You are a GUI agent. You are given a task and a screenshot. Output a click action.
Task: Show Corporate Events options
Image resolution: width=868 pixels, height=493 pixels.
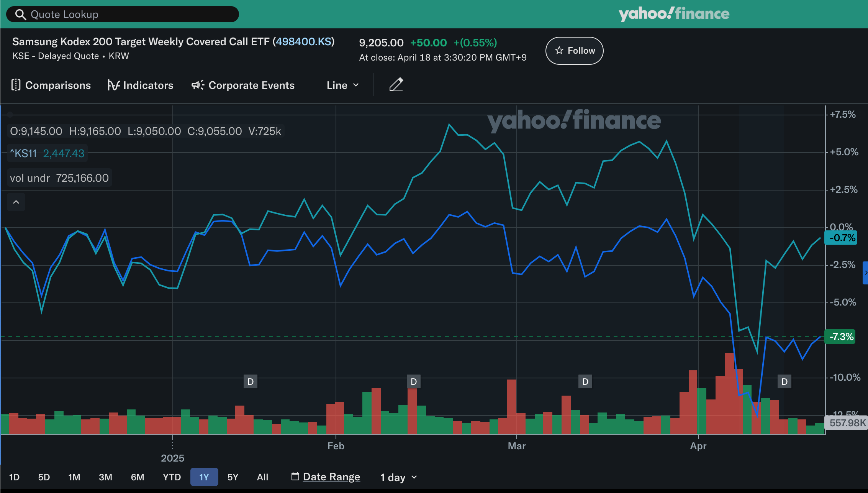coord(243,85)
